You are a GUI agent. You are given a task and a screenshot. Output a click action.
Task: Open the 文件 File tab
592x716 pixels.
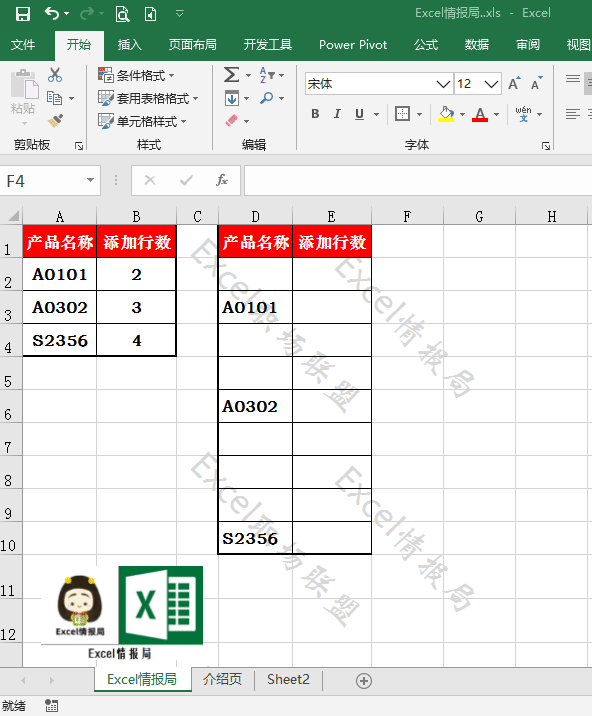23,45
